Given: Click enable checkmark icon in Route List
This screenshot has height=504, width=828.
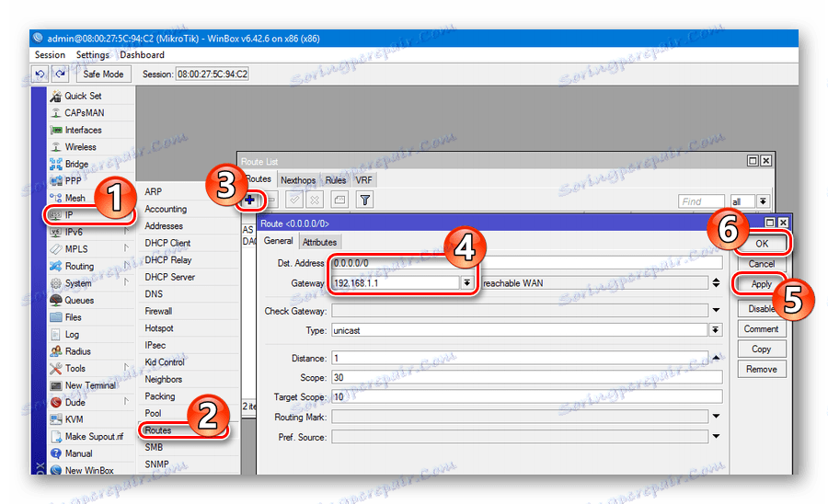Looking at the screenshot, I should (294, 200).
